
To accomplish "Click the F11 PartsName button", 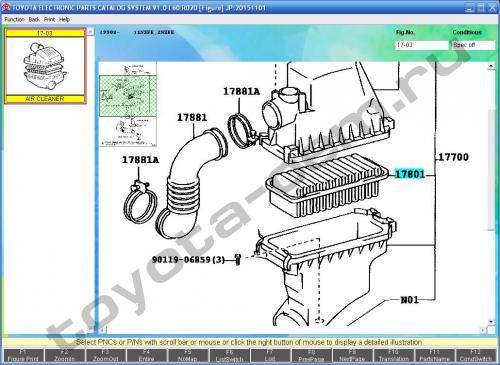I will [434, 355].
